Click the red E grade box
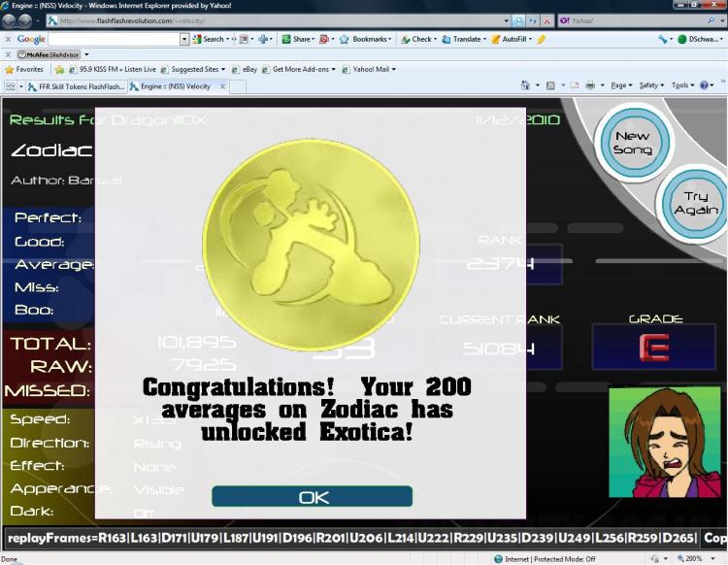 point(653,347)
